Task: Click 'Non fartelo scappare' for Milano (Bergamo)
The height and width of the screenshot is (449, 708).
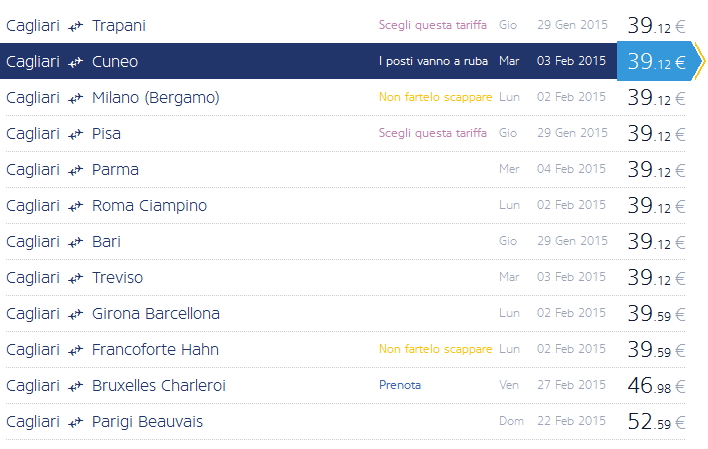Action: pyautogui.click(x=435, y=97)
